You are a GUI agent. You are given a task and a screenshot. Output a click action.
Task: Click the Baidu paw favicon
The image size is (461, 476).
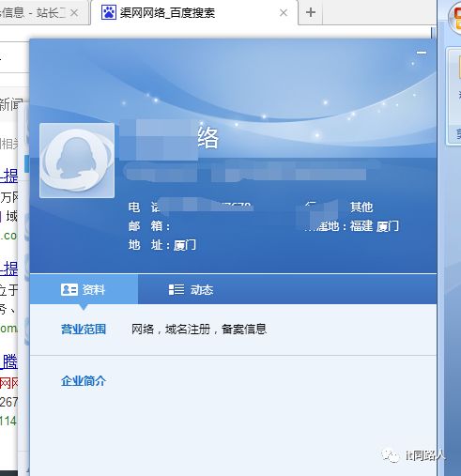click(109, 12)
